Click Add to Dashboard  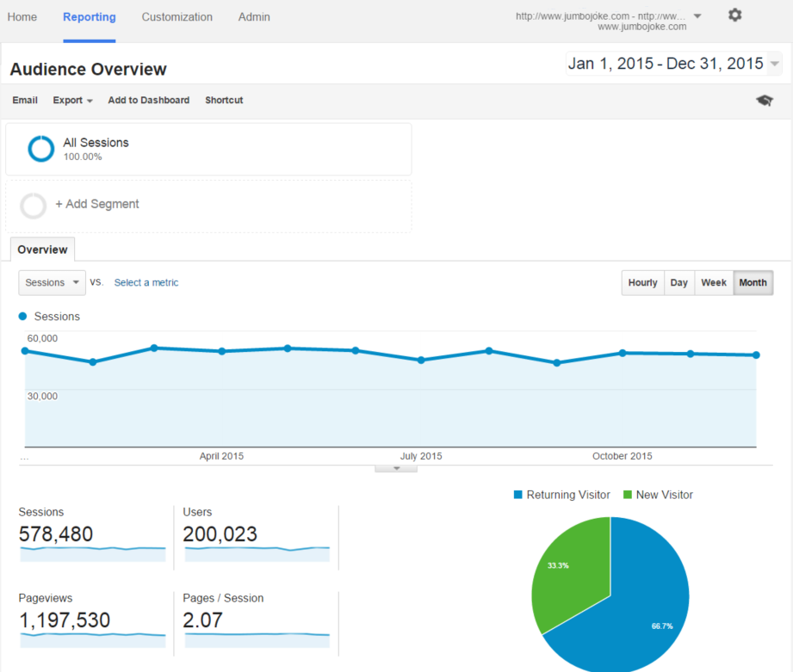[148, 101]
